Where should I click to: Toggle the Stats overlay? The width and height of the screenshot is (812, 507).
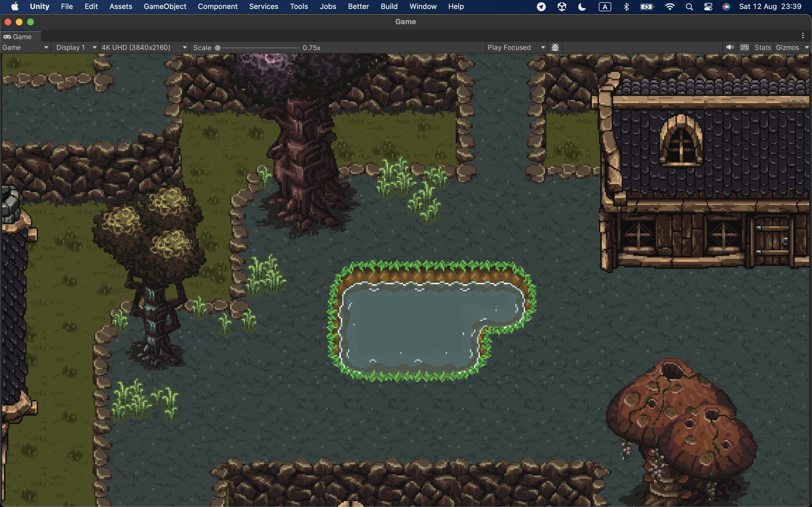click(x=763, y=47)
